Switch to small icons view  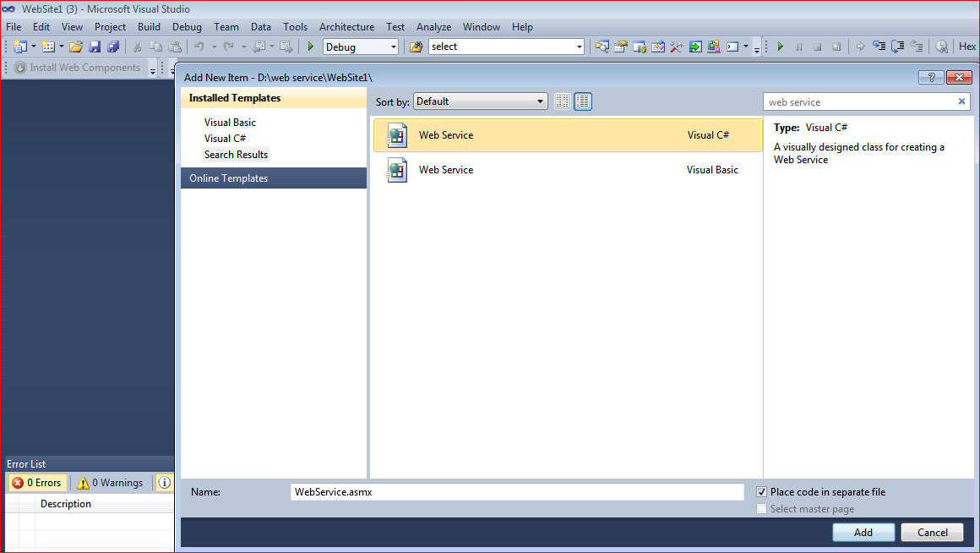point(562,101)
